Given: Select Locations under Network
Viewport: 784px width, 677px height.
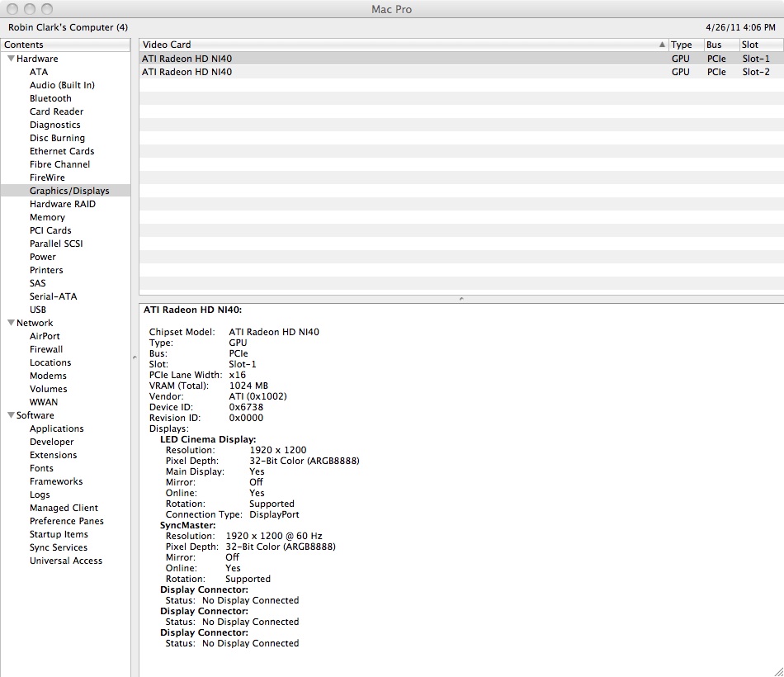Looking at the screenshot, I should point(50,362).
